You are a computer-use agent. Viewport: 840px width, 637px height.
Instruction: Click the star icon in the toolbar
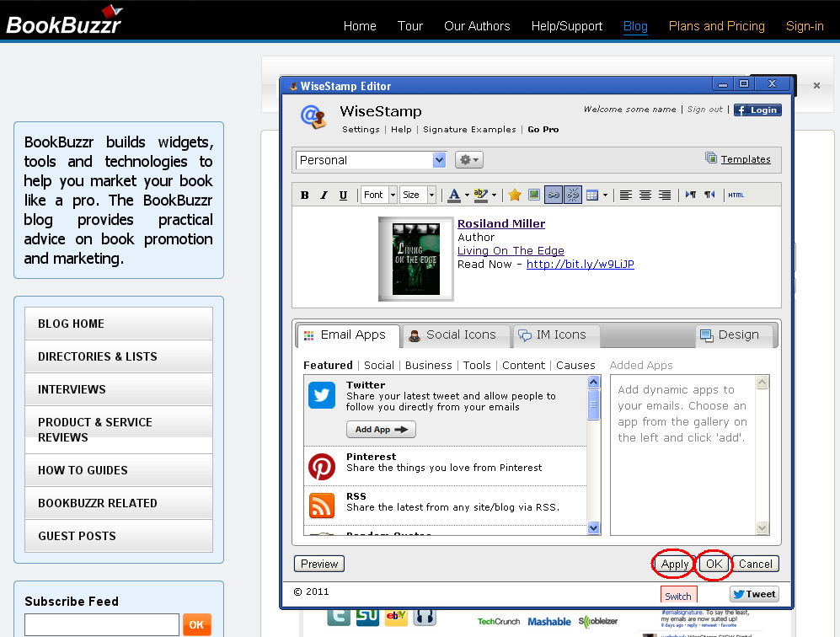click(515, 195)
